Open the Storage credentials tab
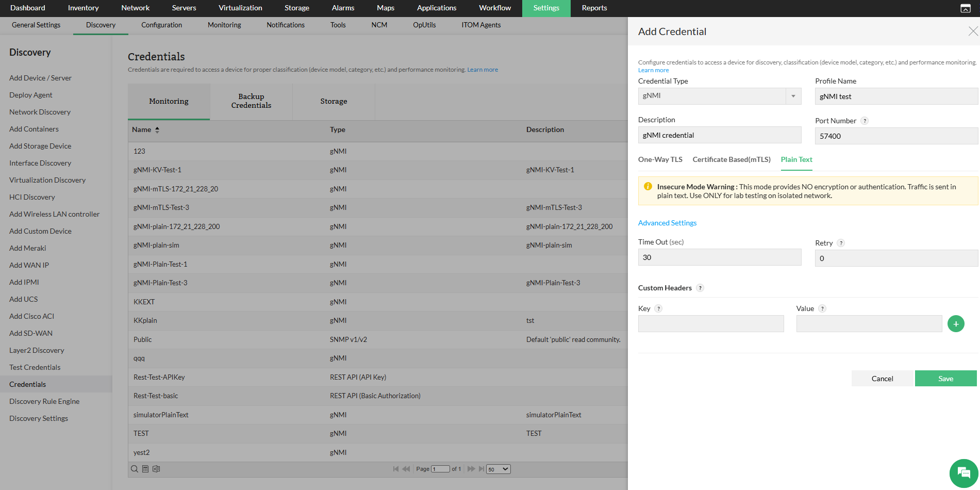 pyautogui.click(x=334, y=101)
